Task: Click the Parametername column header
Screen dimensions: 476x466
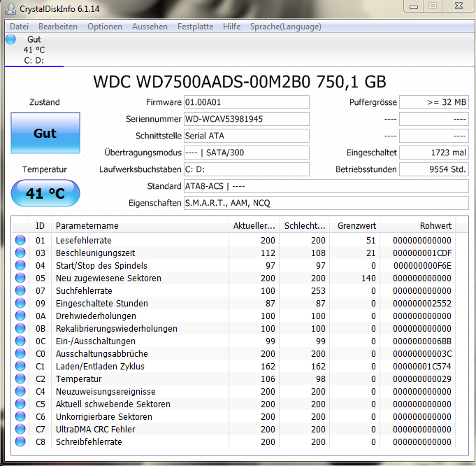Action: (x=140, y=226)
